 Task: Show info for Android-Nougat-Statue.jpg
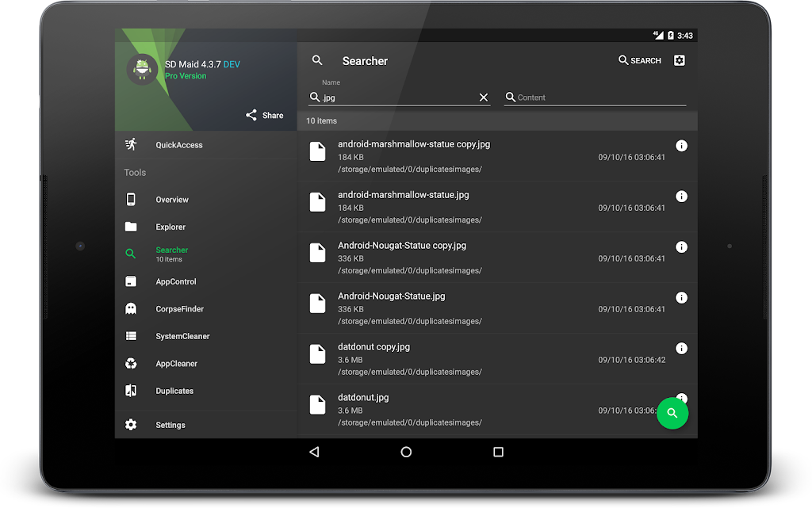pyautogui.click(x=681, y=298)
